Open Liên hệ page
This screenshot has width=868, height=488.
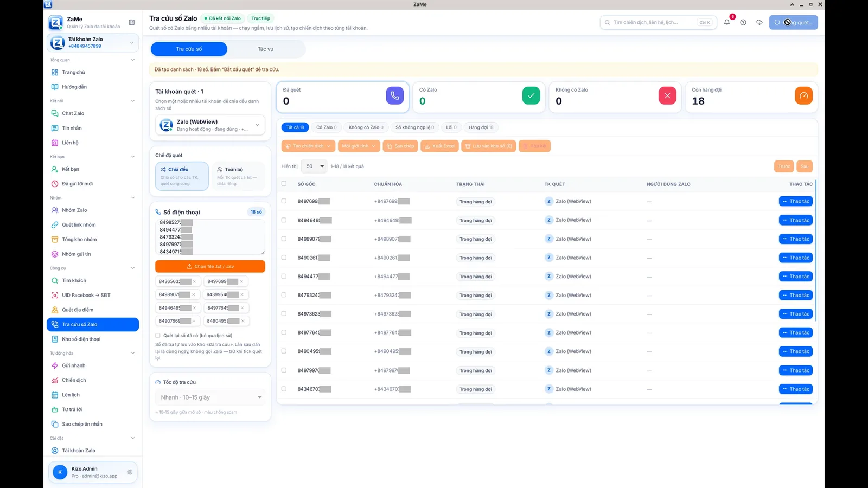click(93, 143)
